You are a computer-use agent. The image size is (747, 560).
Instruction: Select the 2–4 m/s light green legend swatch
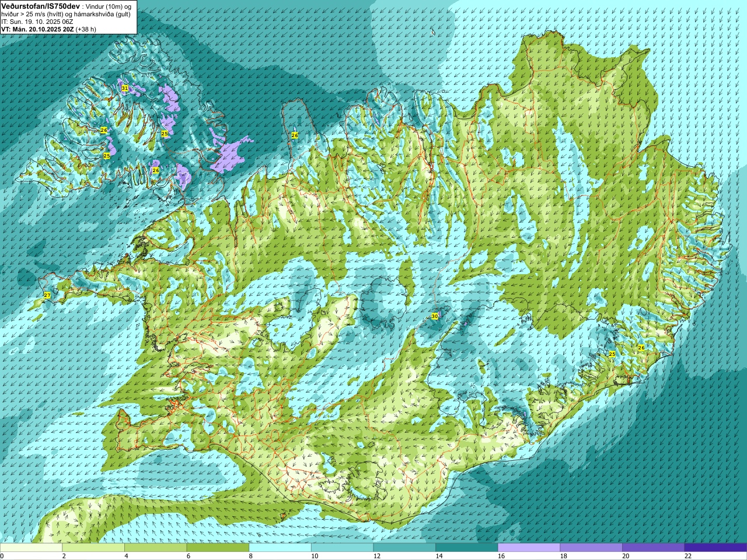tap(93, 548)
